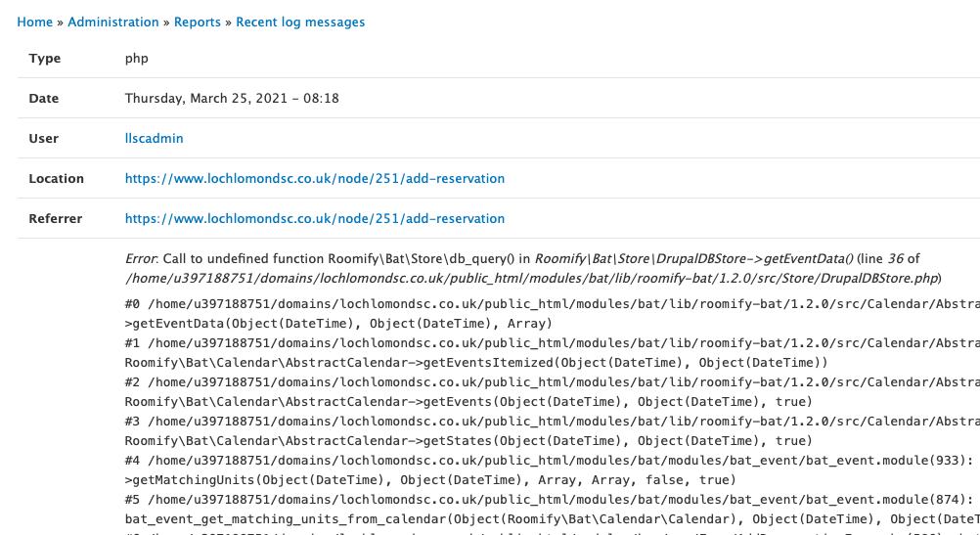980x535 pixels.
Task: Open the Administration breadcrumb link
Action: coord(113,22)
